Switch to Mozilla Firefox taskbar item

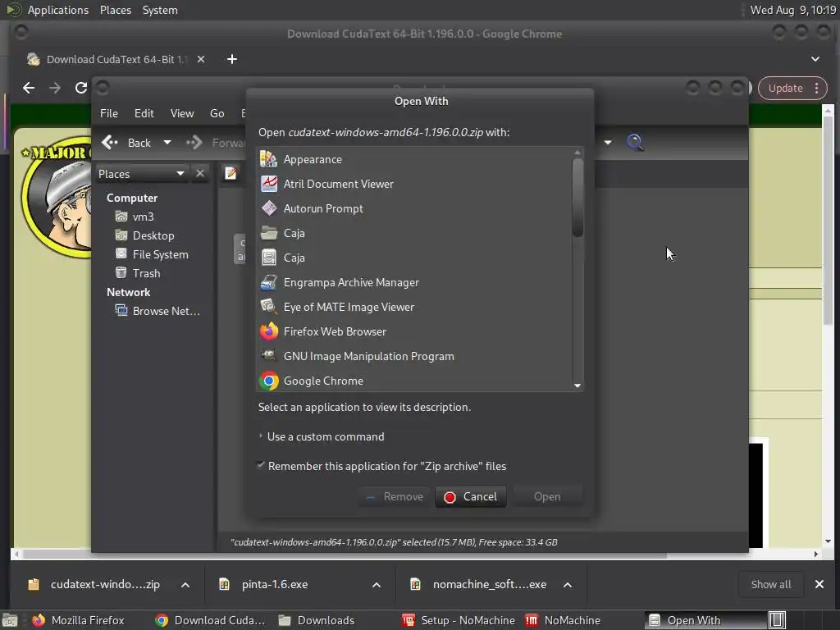tap(78, 620)
